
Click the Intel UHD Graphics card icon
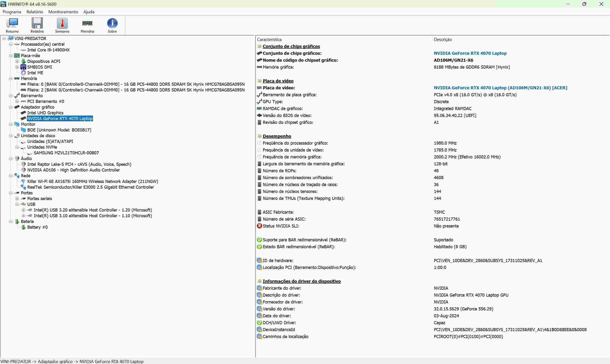[23, 113]
